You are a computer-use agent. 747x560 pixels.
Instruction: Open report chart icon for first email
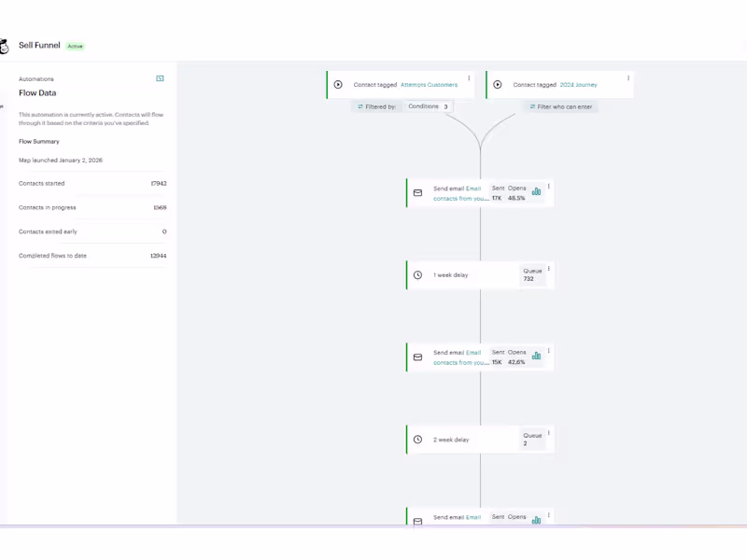(536, 191)
